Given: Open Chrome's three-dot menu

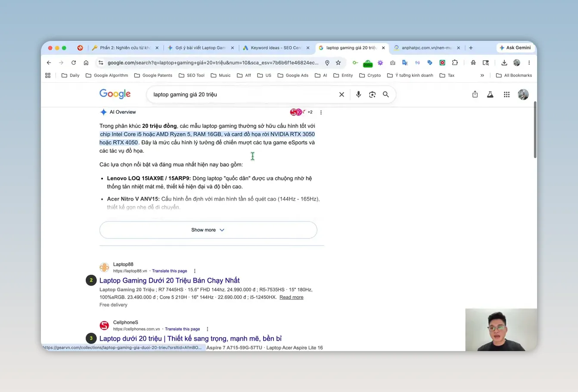Looking at the screenshot, I should pos(529,63).
